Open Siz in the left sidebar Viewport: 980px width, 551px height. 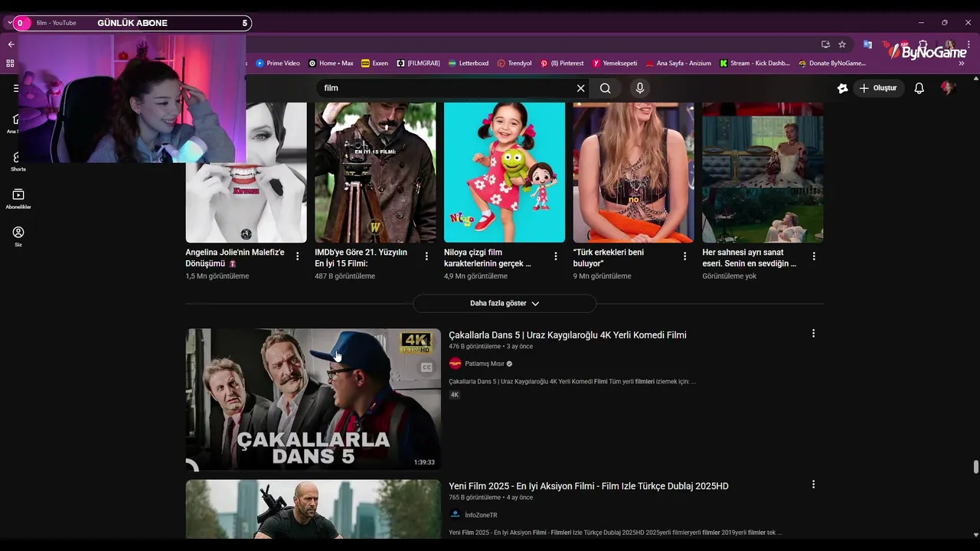[18, 236]
